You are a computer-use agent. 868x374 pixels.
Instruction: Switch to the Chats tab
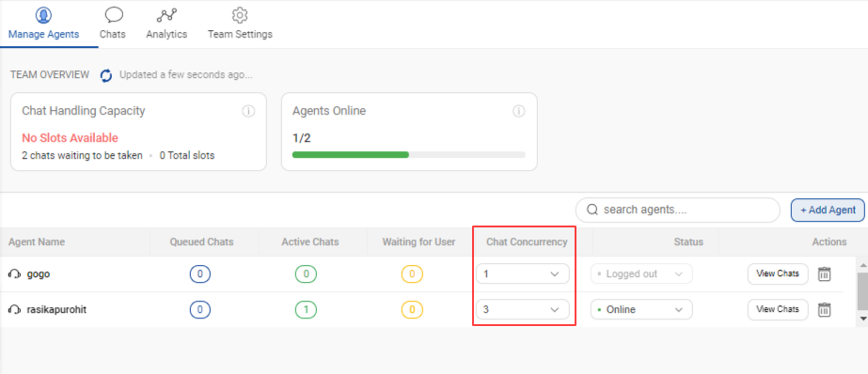click(113, 23)
